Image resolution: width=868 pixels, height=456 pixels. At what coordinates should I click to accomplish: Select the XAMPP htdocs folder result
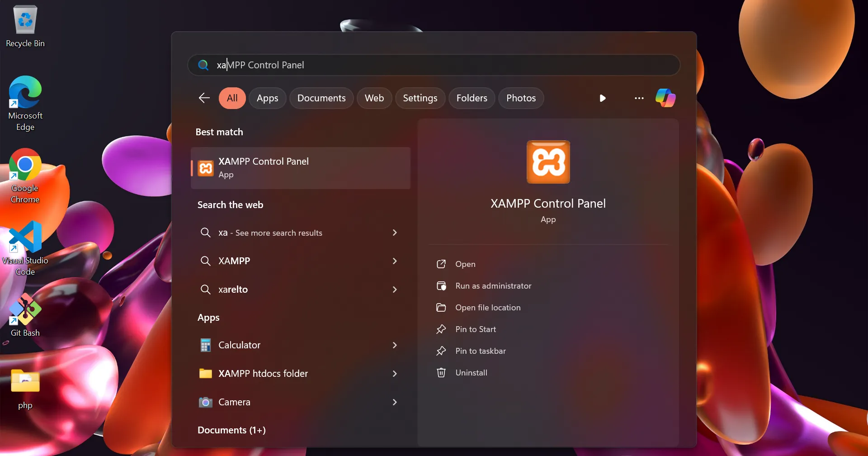click(x=301, y=374)
